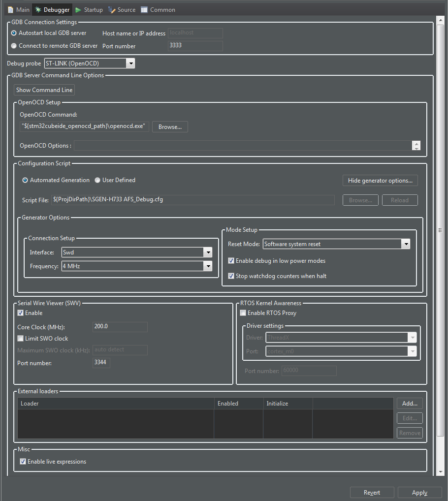This screenshot has width=448, height=501.
Task: Open the Reset Mode dropdown
Action: click(x=406, y=244)
